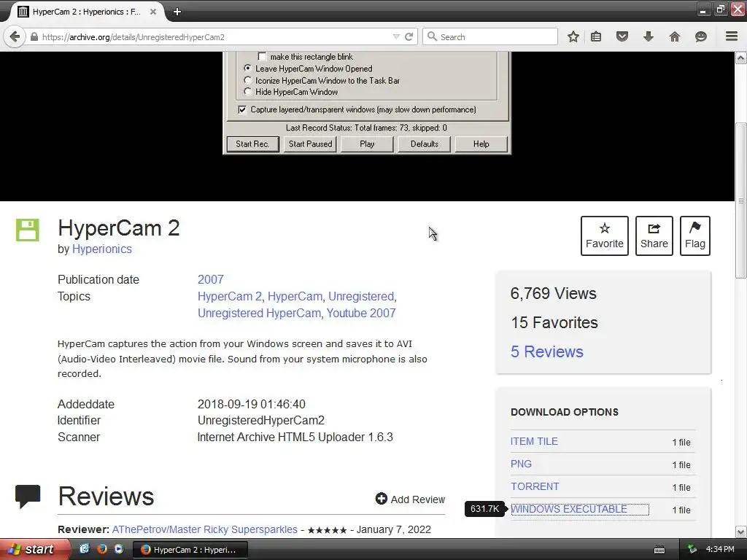Open reviewer AThePetrov/Master Ricky Supersparkles profile
This screenshot has width=747, height=560.
point(205,529)
